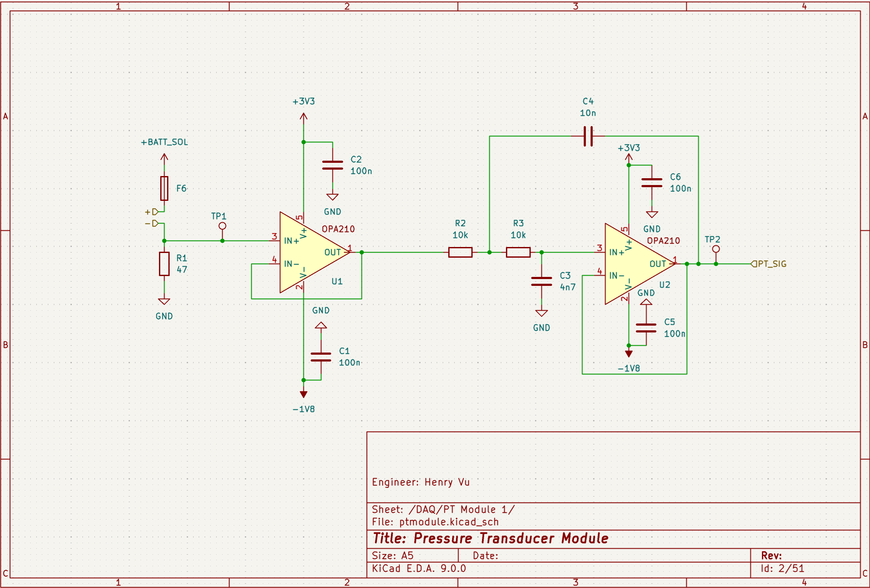Click the Engineer: Henry Vu text

pyautogui.click(x=420, y=482)
